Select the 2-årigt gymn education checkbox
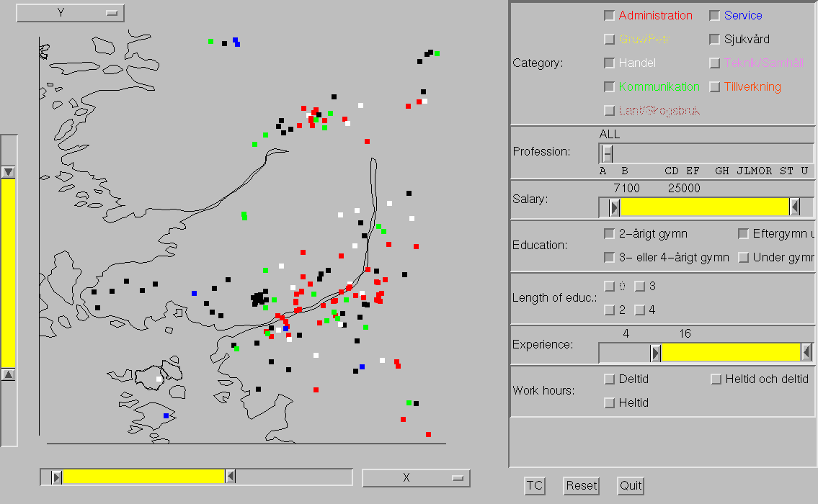Image resolution: width=818 pixels, height=504 pixels. pos(609,233)
